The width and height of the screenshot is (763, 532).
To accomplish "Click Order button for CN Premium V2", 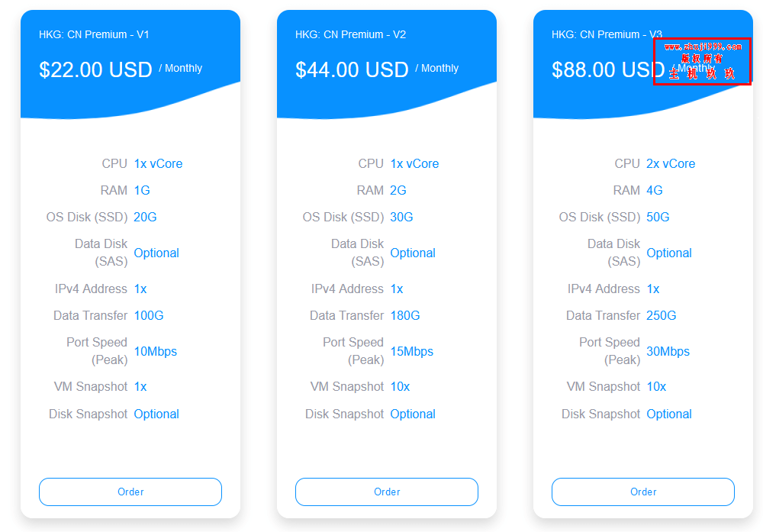I will (x=387, y=492).
